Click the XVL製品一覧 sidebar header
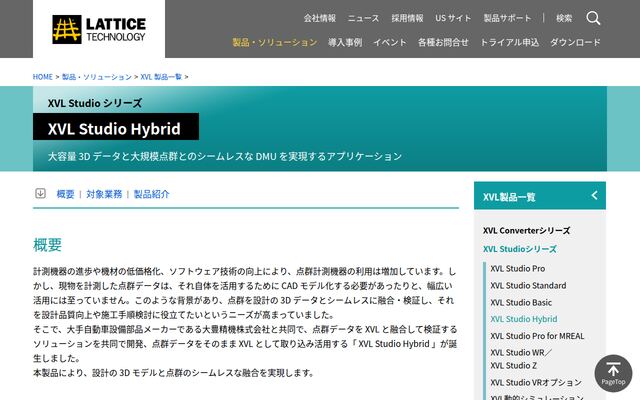Screen dimensions: 640x400 540,196
